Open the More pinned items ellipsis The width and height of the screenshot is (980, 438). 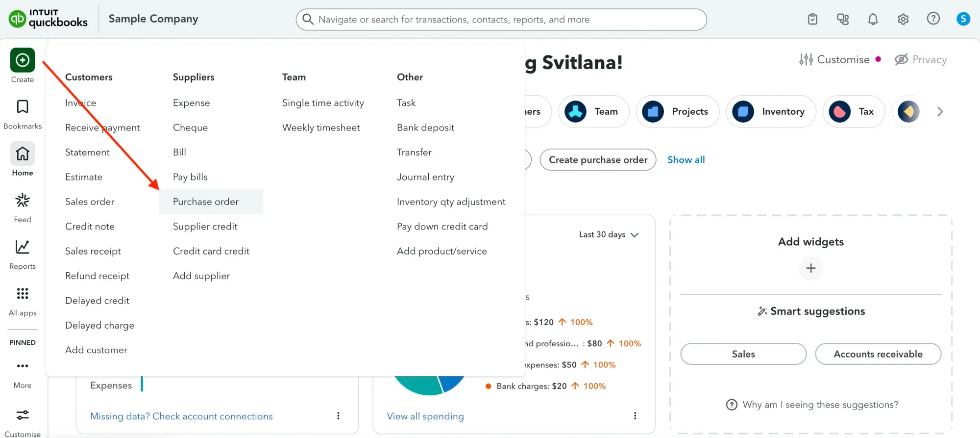point(23,366)
